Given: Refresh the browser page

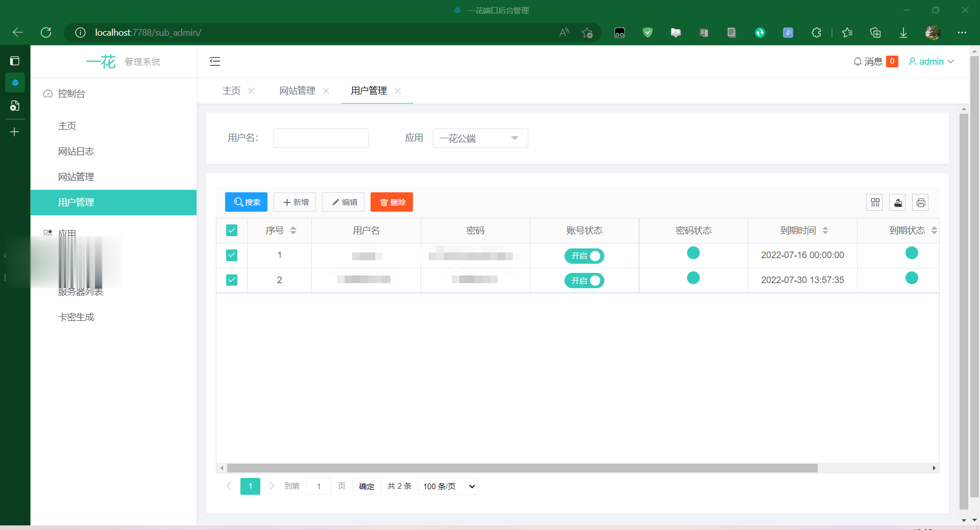Looking at the screenshot, I should pyautogui.click(x=46, y=33).
